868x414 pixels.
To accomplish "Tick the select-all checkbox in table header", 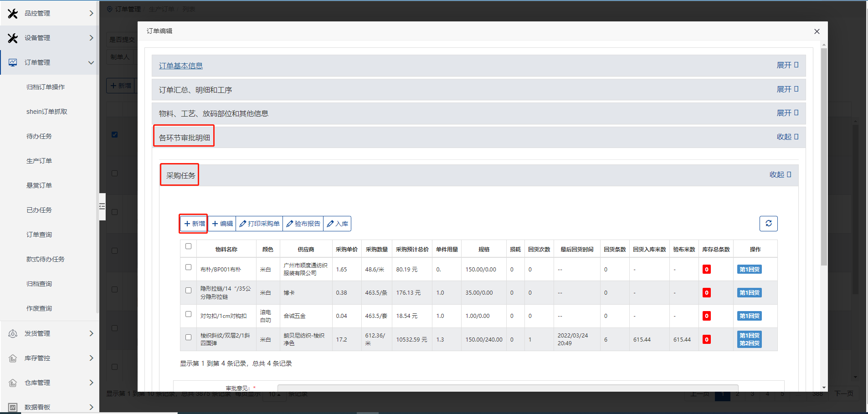I will click(x=188, y=246).
